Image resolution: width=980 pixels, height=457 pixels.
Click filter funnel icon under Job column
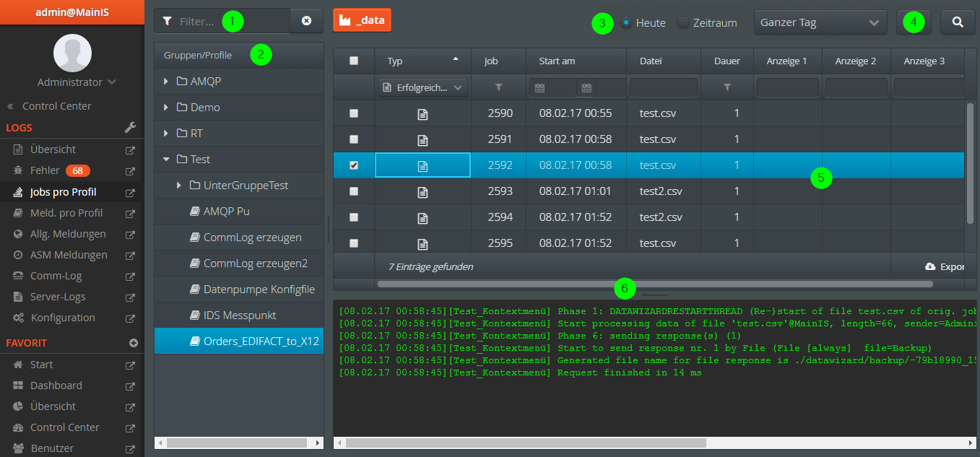pos(498,87)
